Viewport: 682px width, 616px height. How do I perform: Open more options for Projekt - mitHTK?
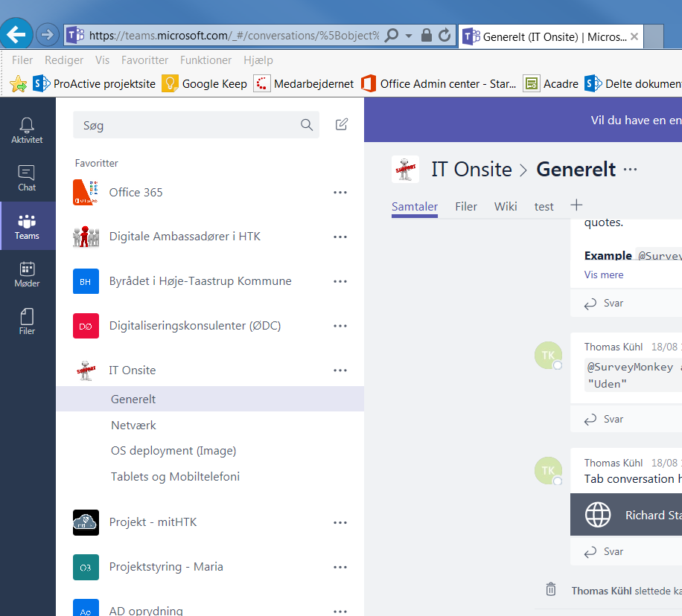[x=340, y=522]
